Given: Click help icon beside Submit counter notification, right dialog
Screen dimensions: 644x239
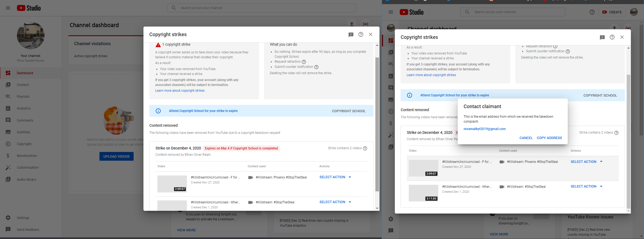Looking at the screenshot, I should tap(568, 51).
